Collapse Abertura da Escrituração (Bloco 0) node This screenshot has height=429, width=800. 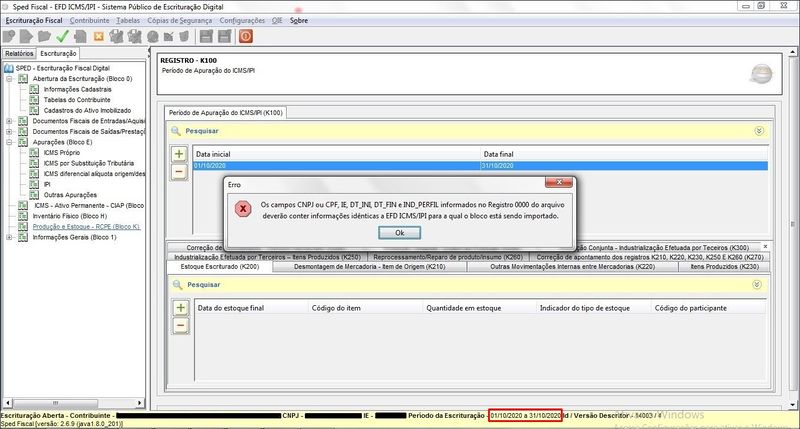coord(9,79)
